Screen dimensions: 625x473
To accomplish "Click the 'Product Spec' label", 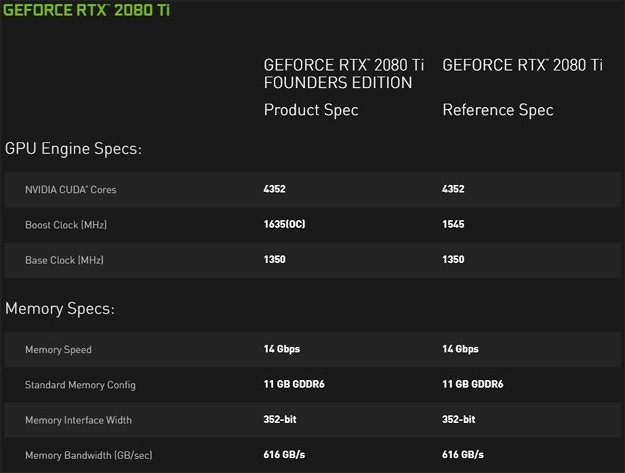I will [x=311, y=110].
